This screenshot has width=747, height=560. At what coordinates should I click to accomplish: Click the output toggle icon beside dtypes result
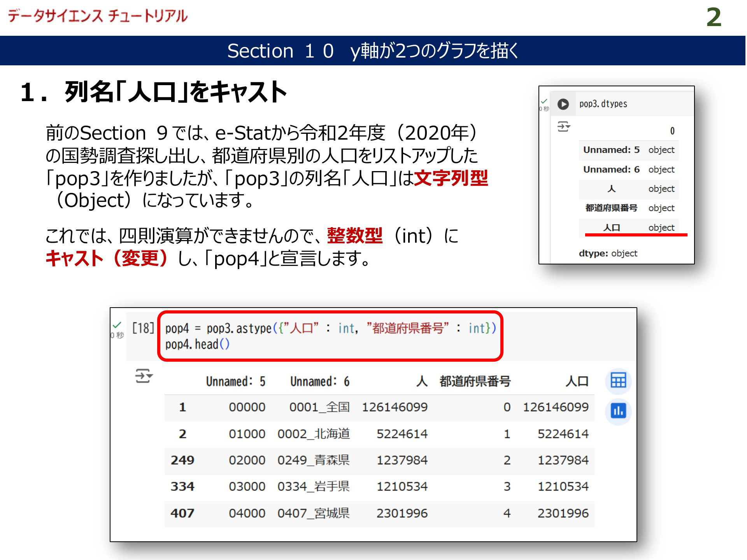click(563, 127)
